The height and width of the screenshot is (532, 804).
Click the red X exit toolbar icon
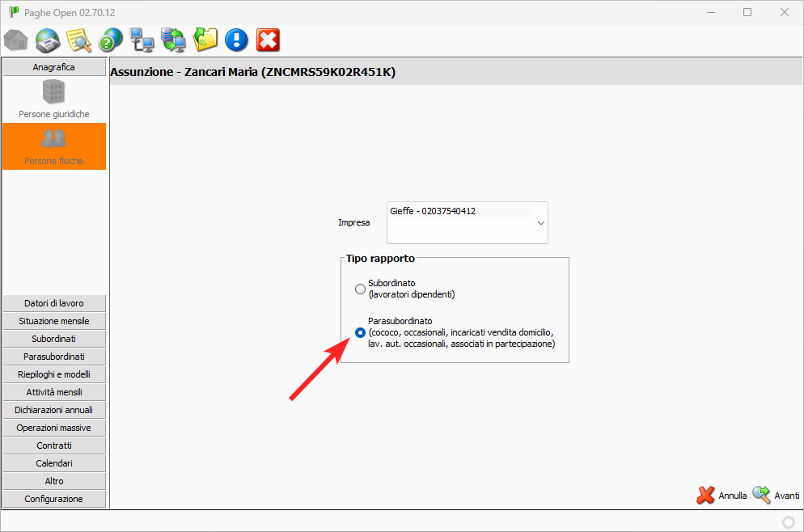[268, 40]
